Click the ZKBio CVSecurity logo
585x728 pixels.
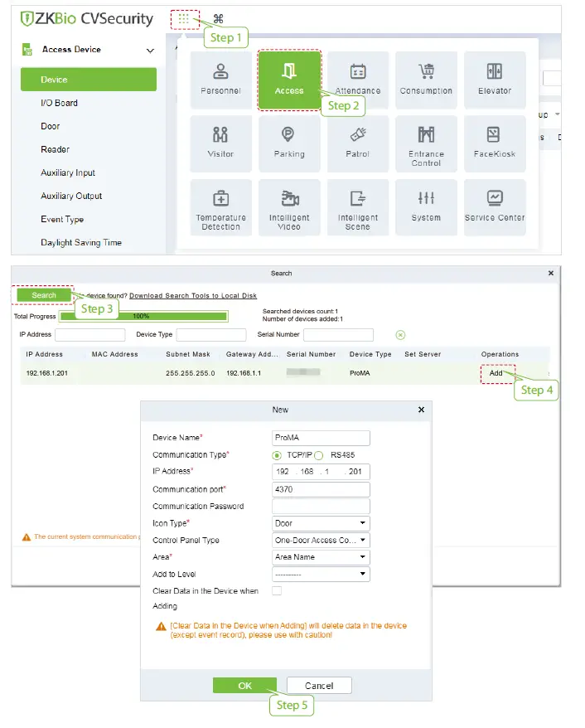pyautogui.click(x=87, y=18)
